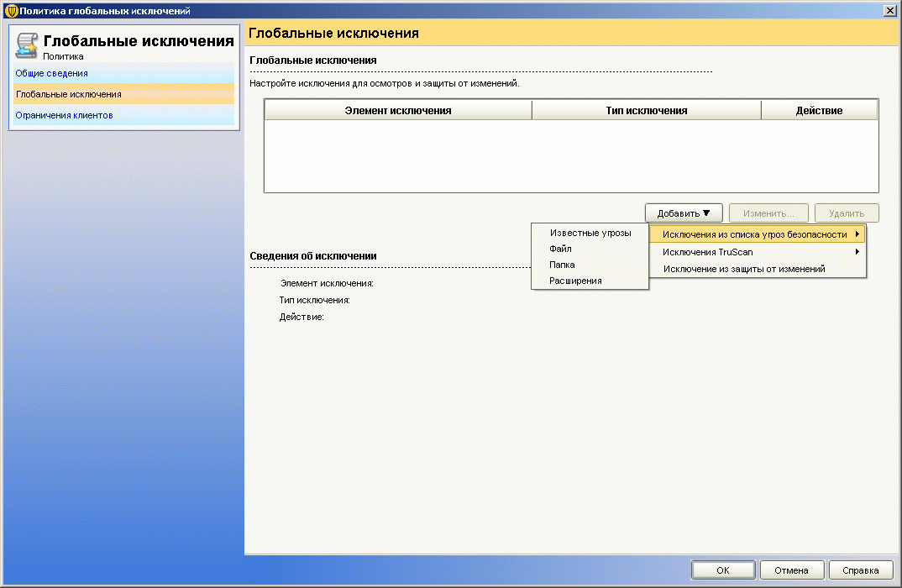The height and width of the screenshot is (588, 902).
Task: Click the Сведения об исключении heading
Action: tap(313, 256)
